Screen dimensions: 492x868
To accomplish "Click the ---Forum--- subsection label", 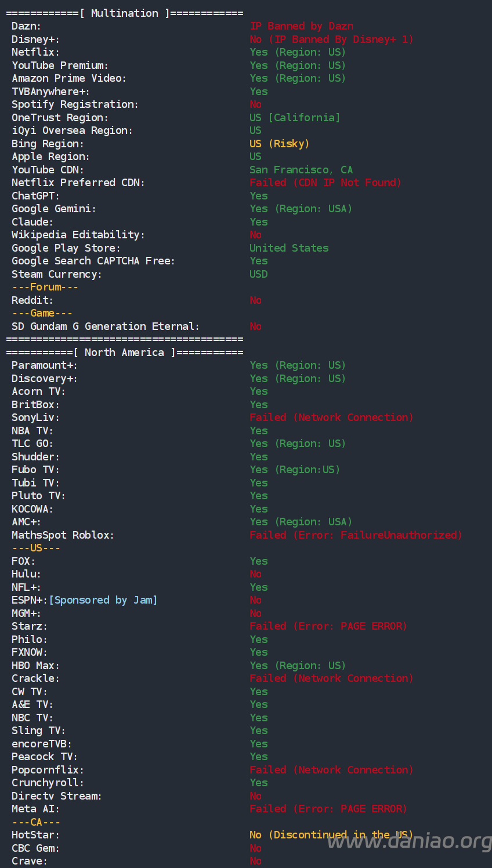I will tap(45, 287).
